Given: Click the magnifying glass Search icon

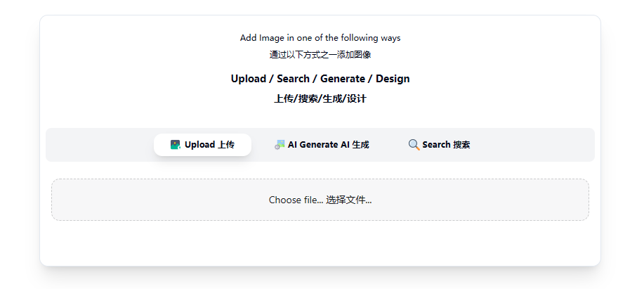Looking at the screenshot, I should [414, 145].
